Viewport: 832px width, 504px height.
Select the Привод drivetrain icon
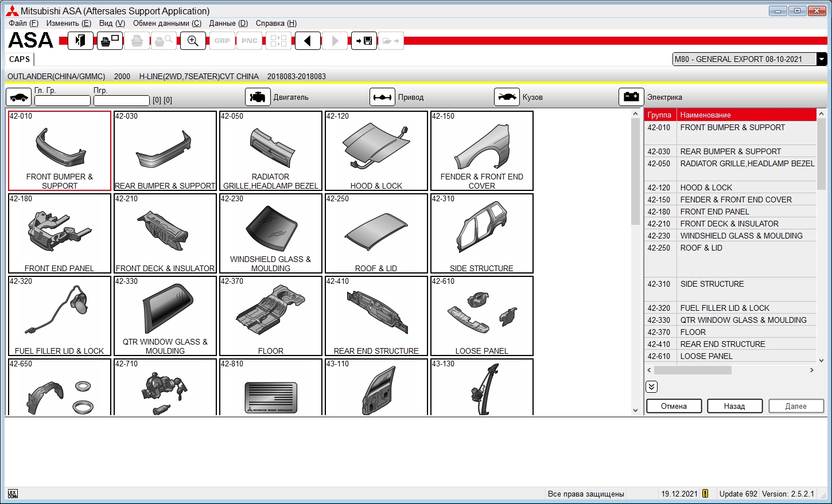382,97
